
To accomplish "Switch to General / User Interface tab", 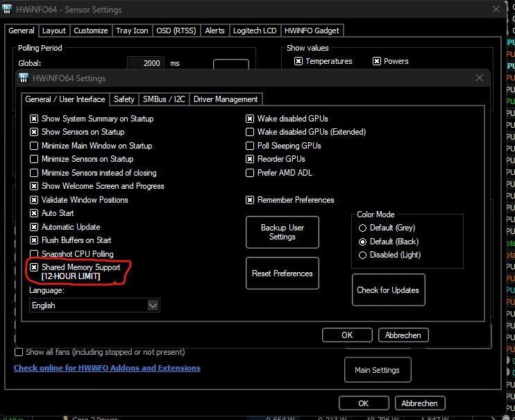I will pyautogui.click(x=65, y=99).
